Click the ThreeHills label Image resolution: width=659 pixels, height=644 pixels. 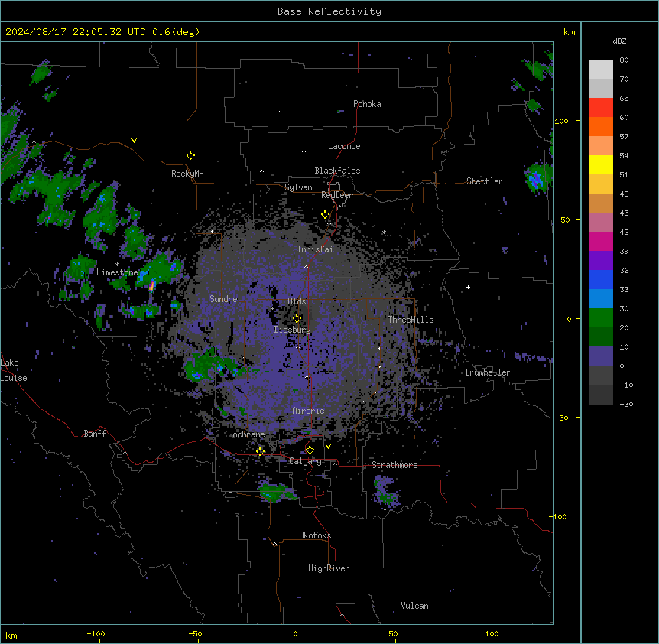(411, 320)
